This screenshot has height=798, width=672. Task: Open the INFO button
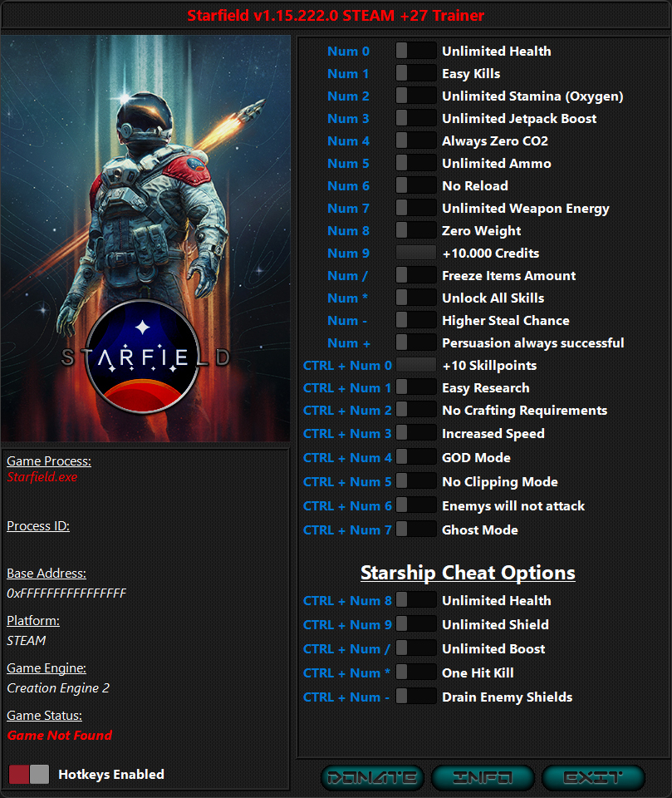click(x=483, y=778)
